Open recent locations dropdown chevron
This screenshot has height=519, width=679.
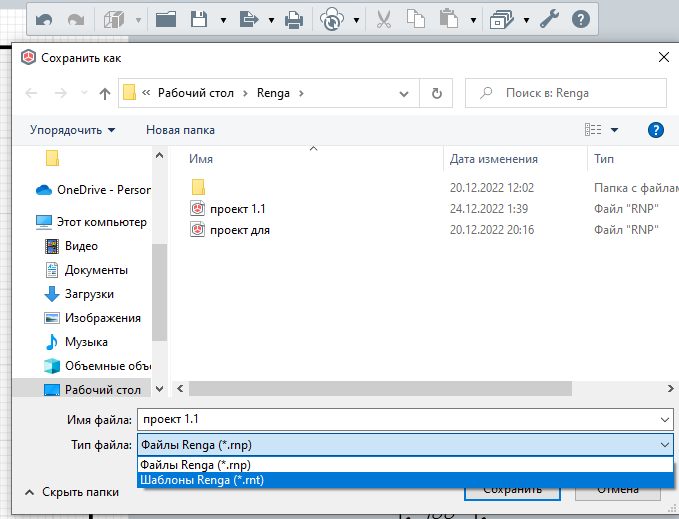84,93
